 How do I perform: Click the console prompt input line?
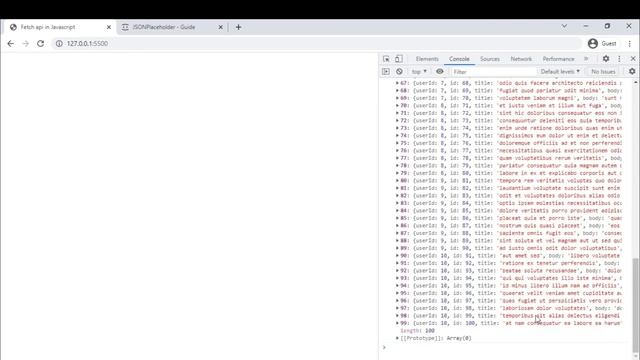[506, 347]
